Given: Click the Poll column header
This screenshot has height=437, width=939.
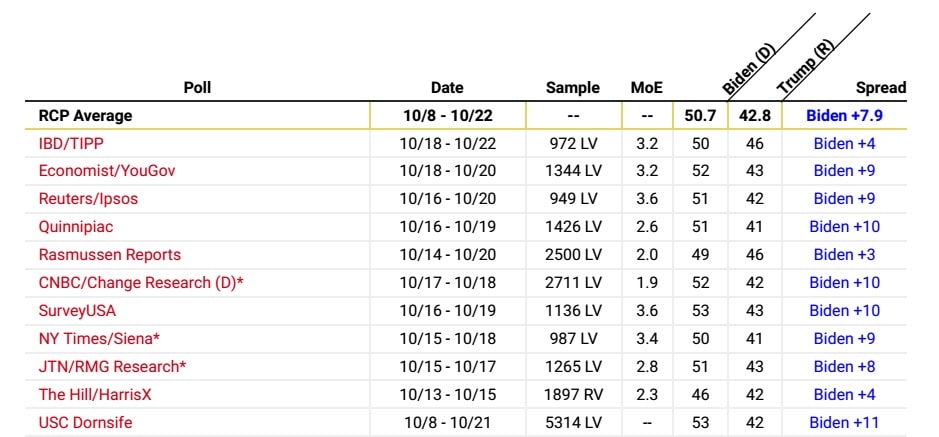Looking at the screenshot, I should pos(197,88).
